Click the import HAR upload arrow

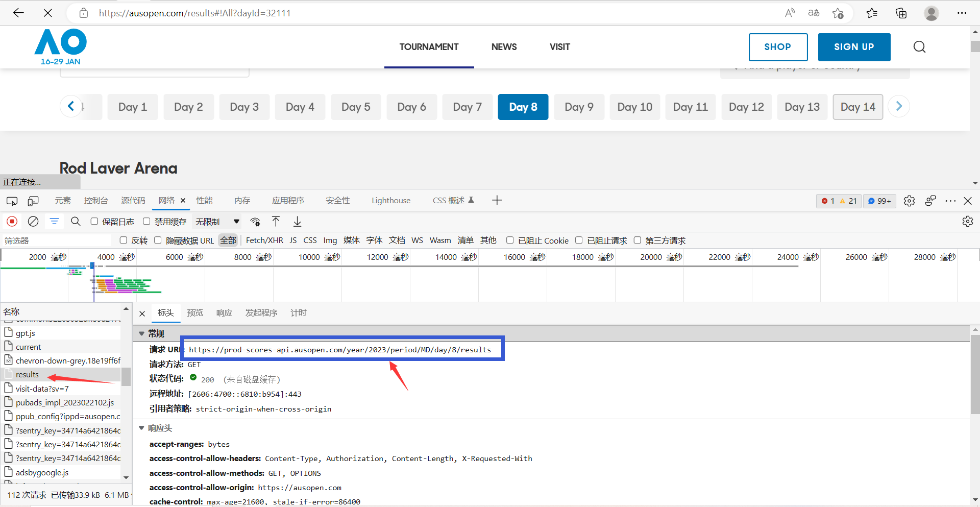[x=276, y=222]
